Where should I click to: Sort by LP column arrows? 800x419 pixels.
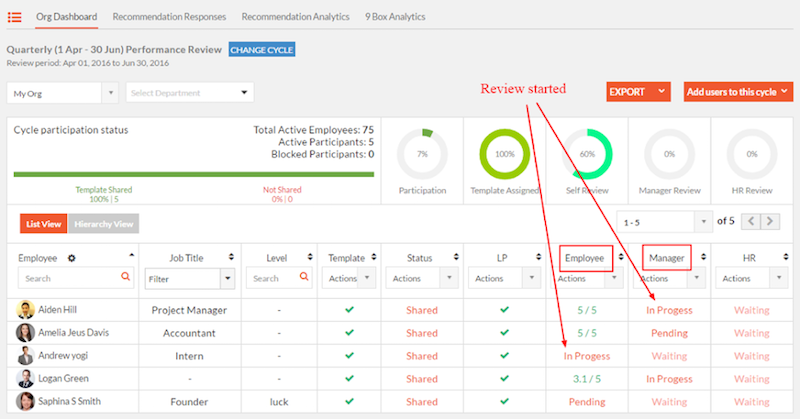[539, 257]
